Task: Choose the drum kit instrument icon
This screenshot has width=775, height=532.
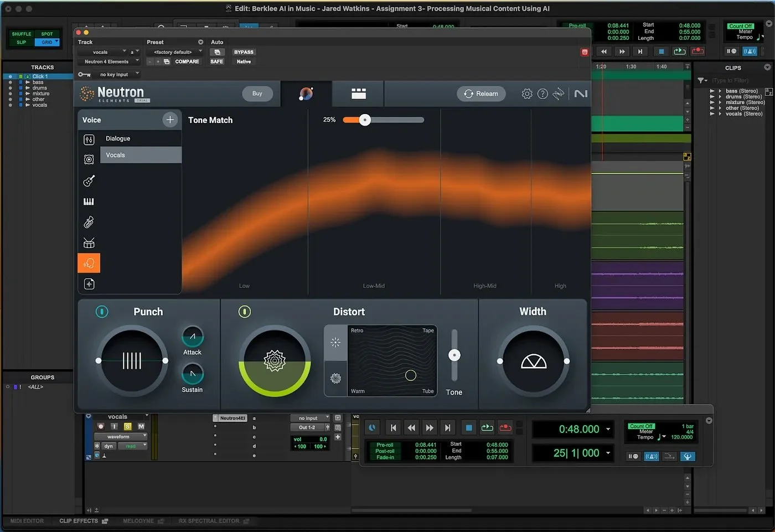Action: click(x=89, y=242)
